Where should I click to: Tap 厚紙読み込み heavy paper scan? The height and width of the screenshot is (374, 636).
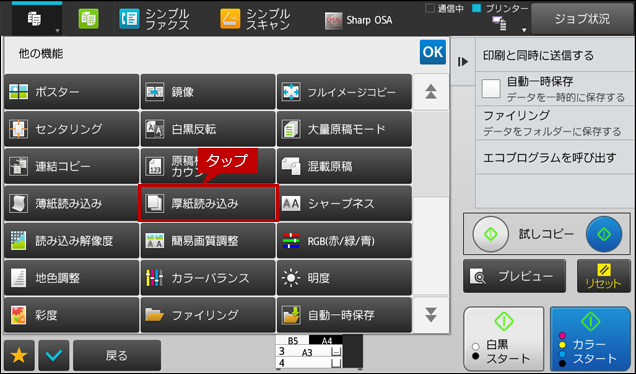point(208,203)
